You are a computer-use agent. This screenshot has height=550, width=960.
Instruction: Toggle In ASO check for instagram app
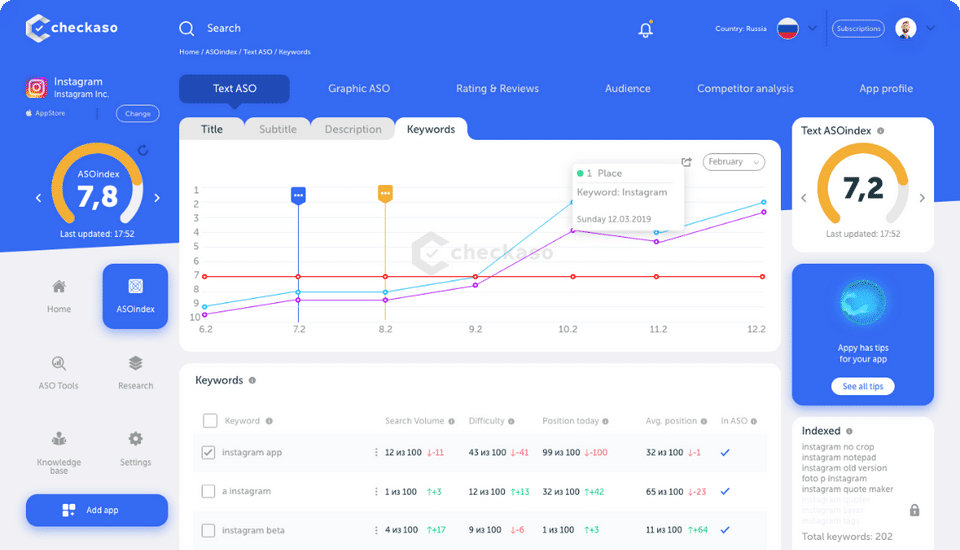tap(725, 453)
